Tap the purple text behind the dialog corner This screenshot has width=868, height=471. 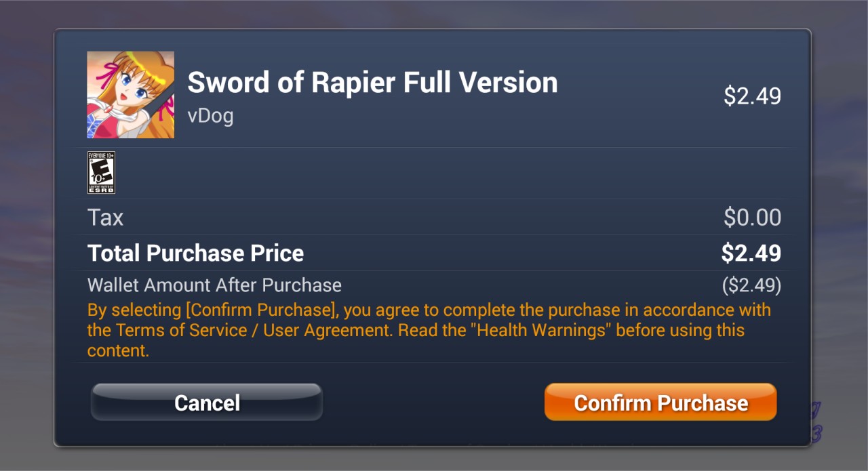tap(817, 422)
